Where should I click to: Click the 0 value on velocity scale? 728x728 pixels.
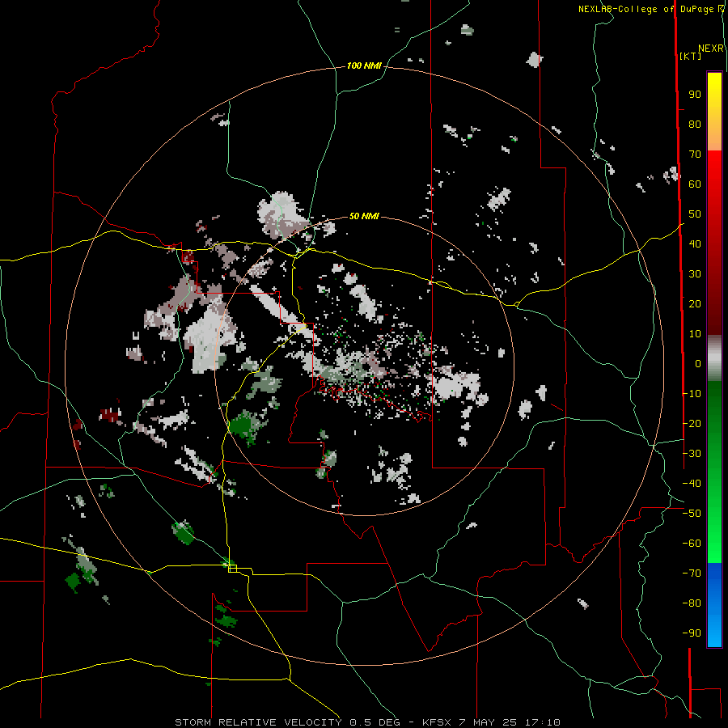(x=698, y=364)
